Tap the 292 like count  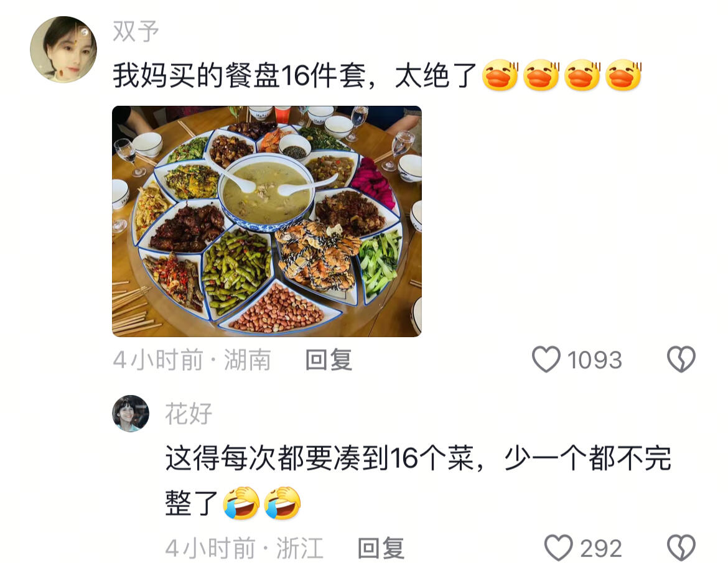tap(601, 549)
